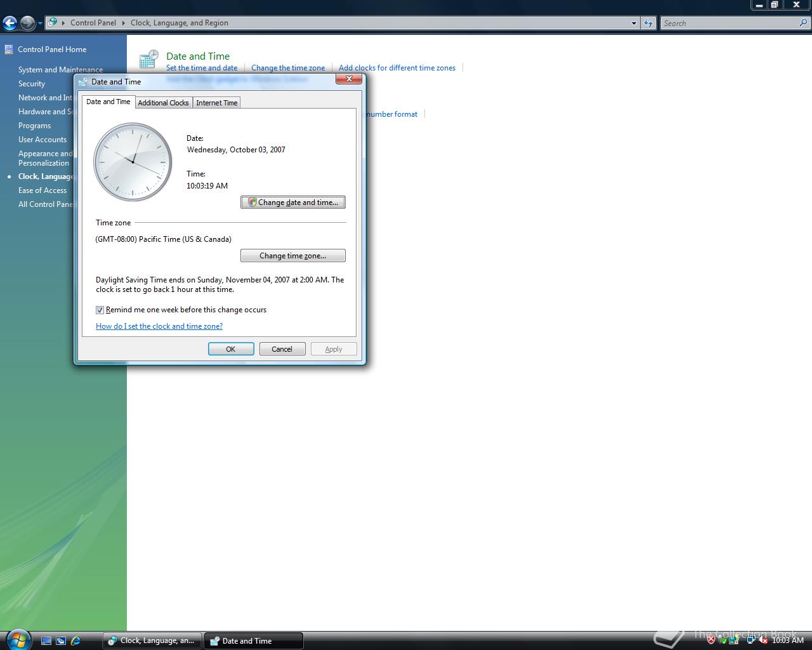Click Cancel in Date and Time dialog
This screenshot has height=650, width=812.
[x=282, y=349]
